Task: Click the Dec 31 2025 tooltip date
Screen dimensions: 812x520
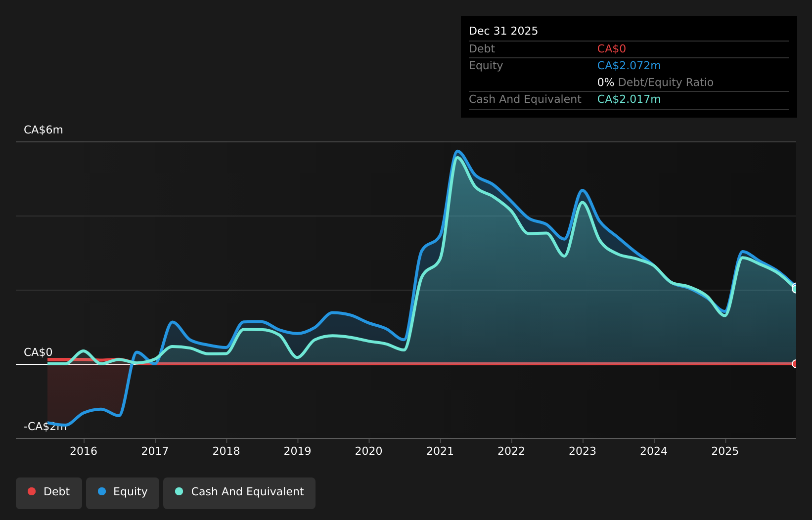Action: (x=503, y=31)
